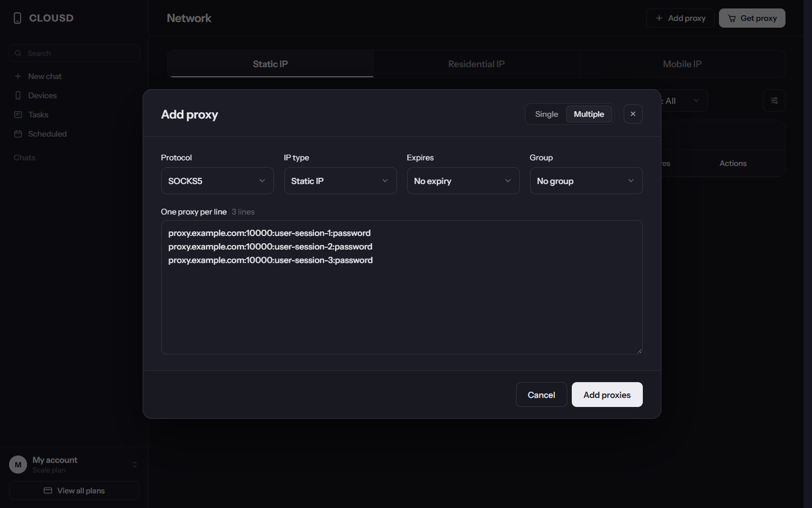
Task: Click the Add proxy header button
Action: (x=680, y=18)
